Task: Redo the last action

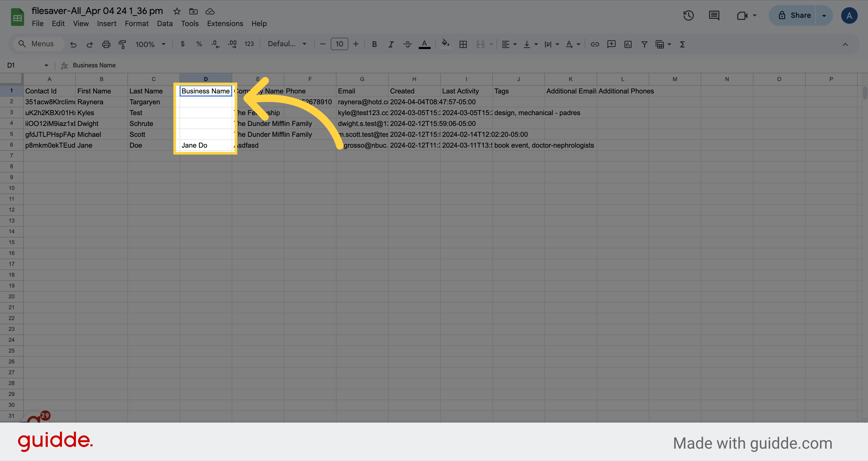Action: point(90,44)
